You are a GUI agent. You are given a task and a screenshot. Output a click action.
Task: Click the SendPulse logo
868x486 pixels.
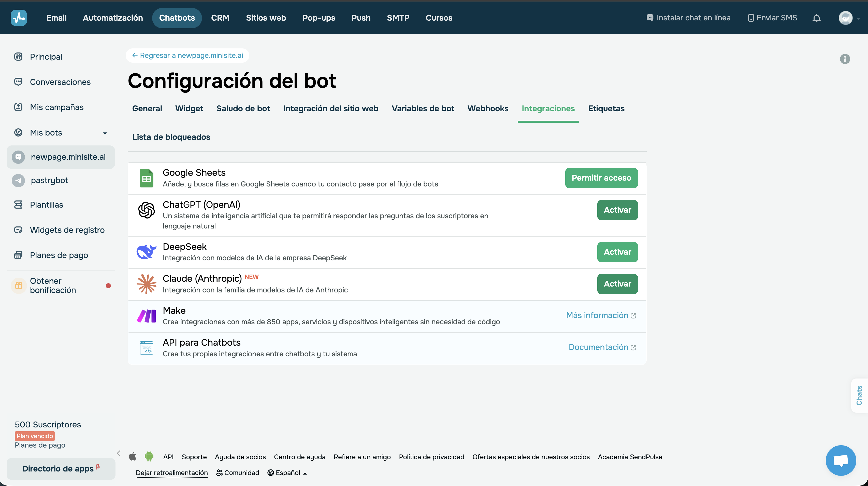point(19,18)
